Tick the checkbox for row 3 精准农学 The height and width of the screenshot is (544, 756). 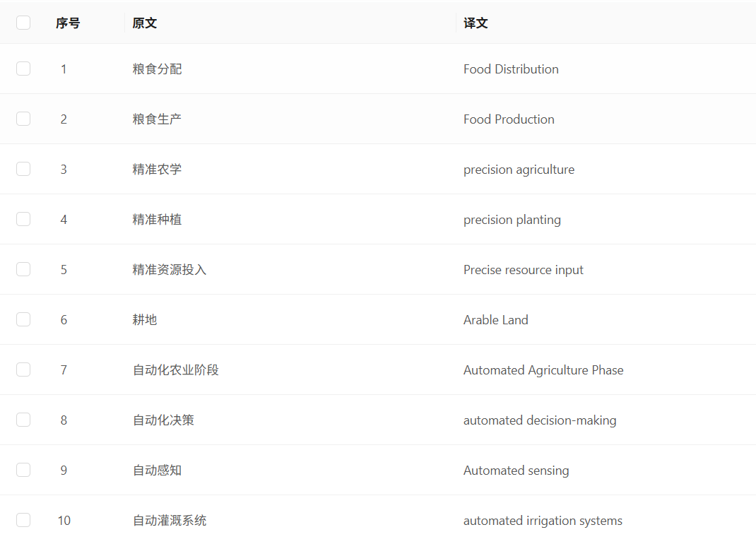tap(23, 169)
